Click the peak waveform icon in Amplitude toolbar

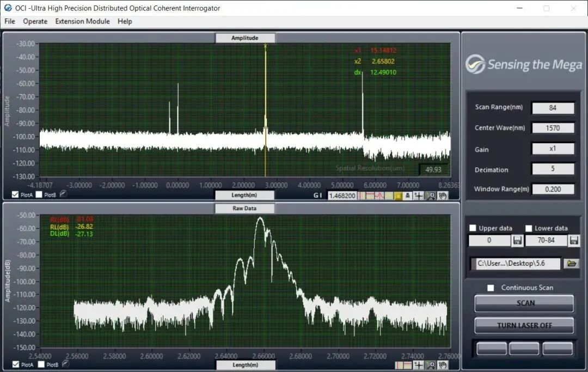379,196
